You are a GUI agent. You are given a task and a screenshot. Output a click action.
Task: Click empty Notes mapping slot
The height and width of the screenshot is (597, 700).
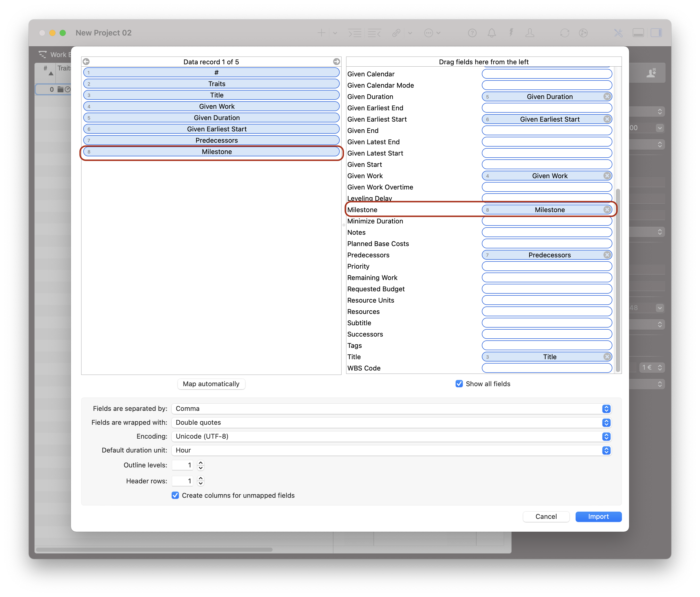pos(547,232)
